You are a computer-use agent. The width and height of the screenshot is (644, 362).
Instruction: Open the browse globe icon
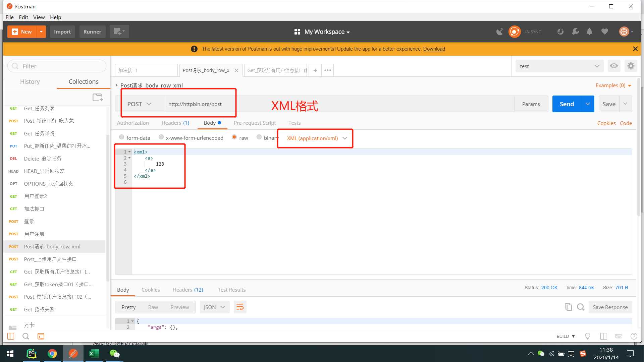click(x=560, y=32)
